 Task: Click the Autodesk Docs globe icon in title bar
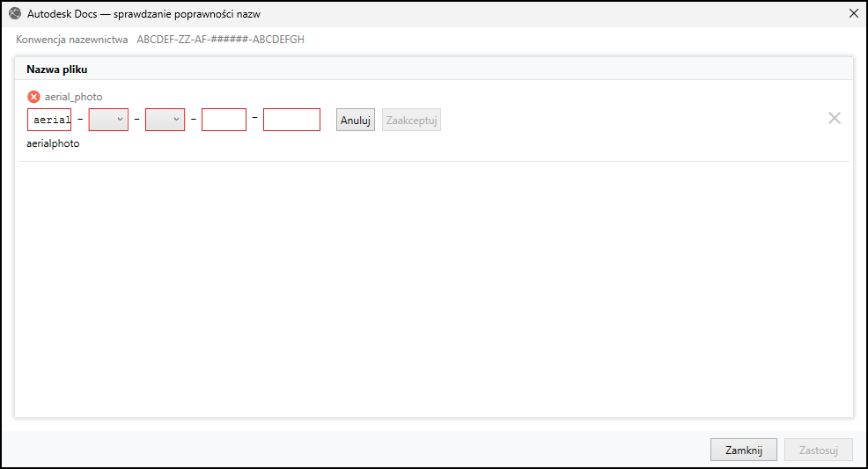click(15, 13)
